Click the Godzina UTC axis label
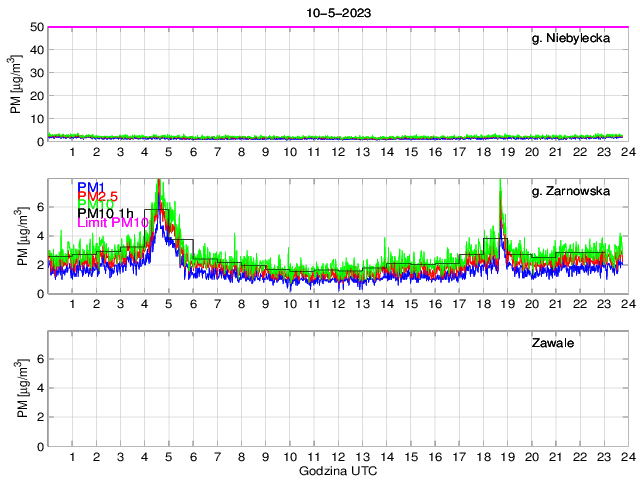This screenshot has height=480, width=640. pos(337,470)
